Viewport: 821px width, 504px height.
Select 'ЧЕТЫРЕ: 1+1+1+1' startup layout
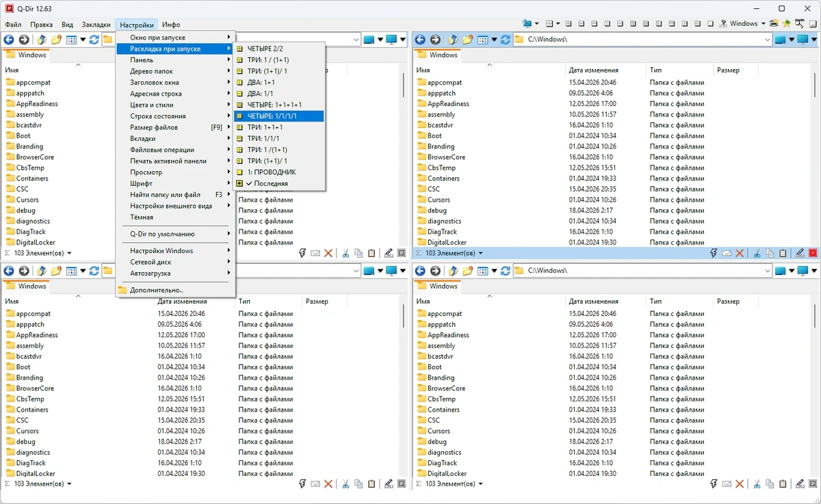point(278,105)
